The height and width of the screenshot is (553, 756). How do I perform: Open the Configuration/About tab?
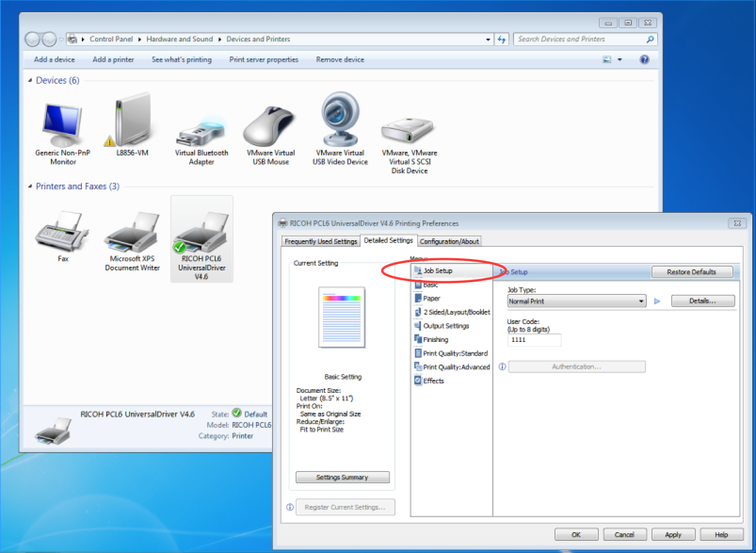[449, 241]
